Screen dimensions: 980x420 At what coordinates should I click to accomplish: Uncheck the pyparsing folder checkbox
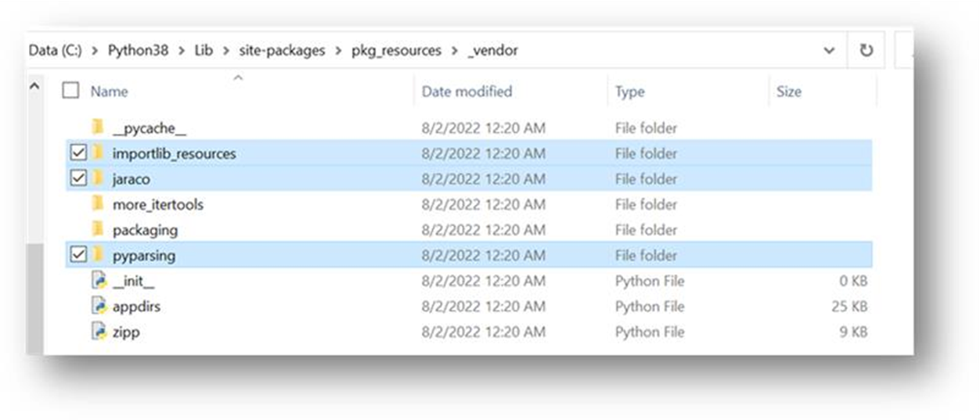pyautogui.click(x=77, y=255)
